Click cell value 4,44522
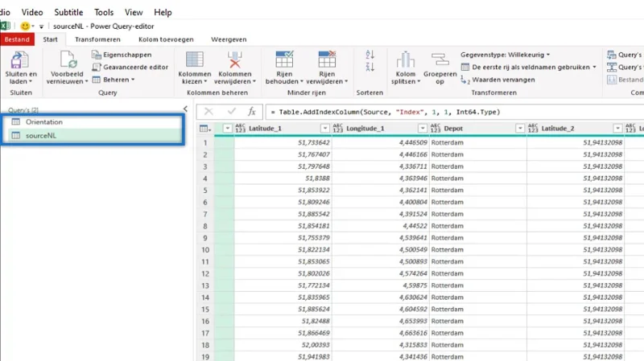644x361 pixels. point(415,226)
